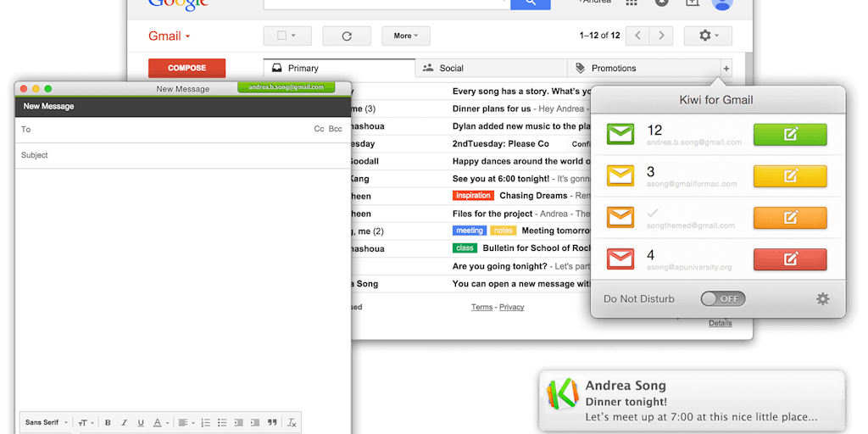Click the yellow notes label
This screenshot has height=434, width=868.
tap(503, 231)
